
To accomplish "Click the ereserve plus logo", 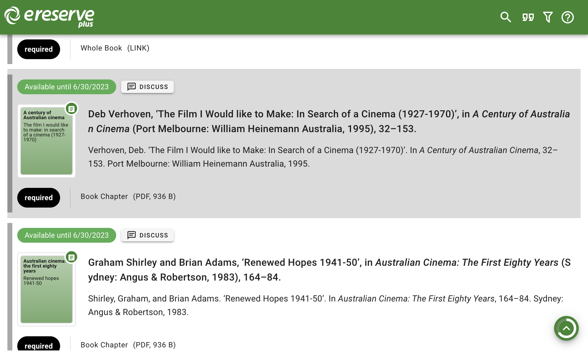I will [x=49, y=17].
